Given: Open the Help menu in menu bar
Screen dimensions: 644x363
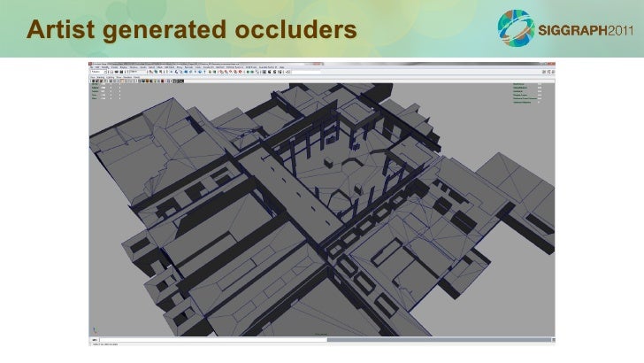Looking at the screenshot, I should 281,67.
